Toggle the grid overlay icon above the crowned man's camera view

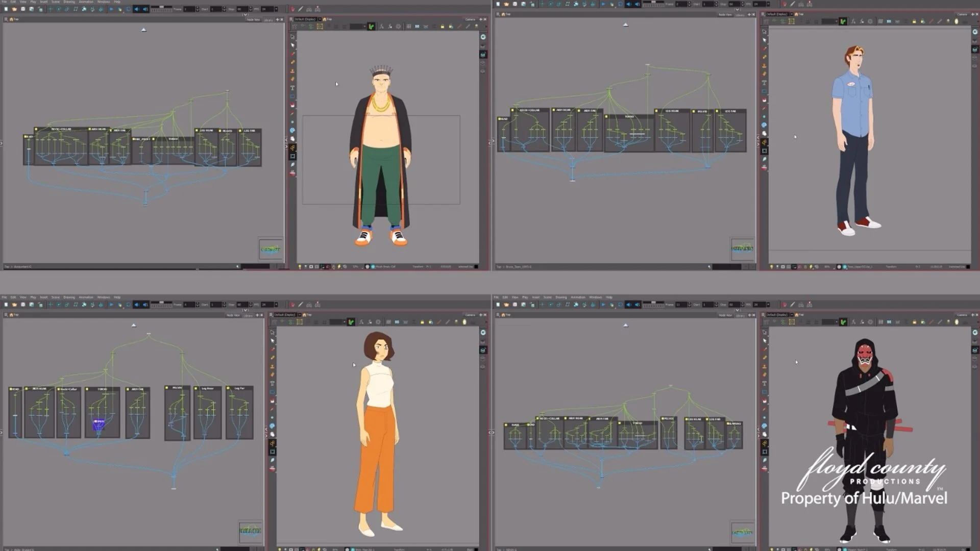coord(408,27)
